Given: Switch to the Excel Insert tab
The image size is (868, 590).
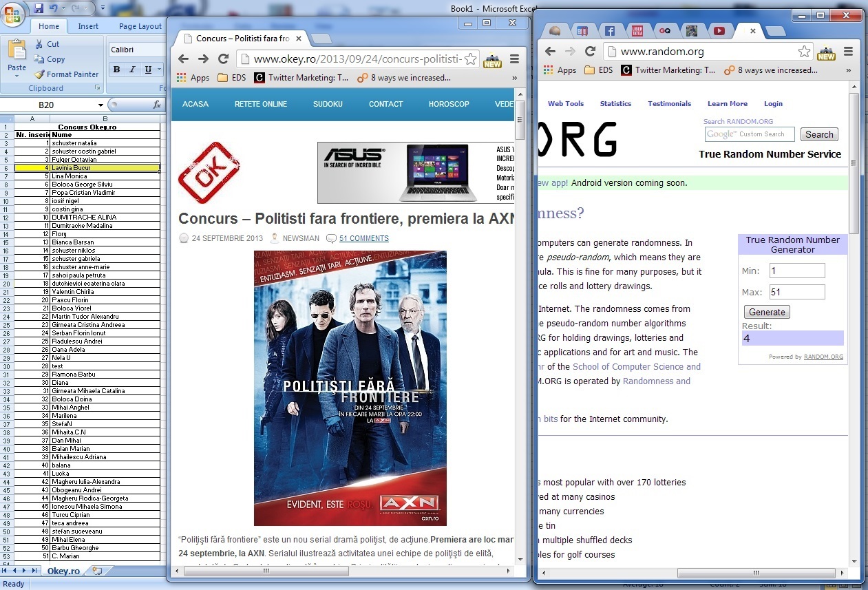Looking at the screenshot, I should click(88, 26).
